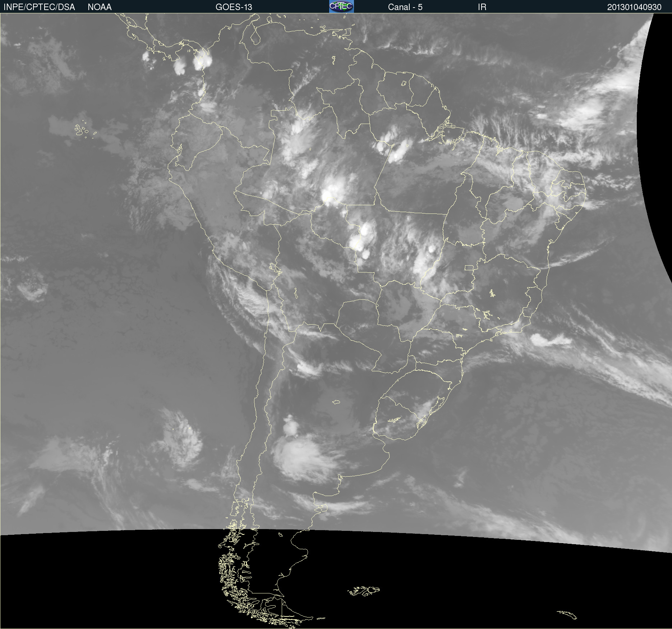
Task: Click the 201301040930 timestamp
Action: (634, 7)
